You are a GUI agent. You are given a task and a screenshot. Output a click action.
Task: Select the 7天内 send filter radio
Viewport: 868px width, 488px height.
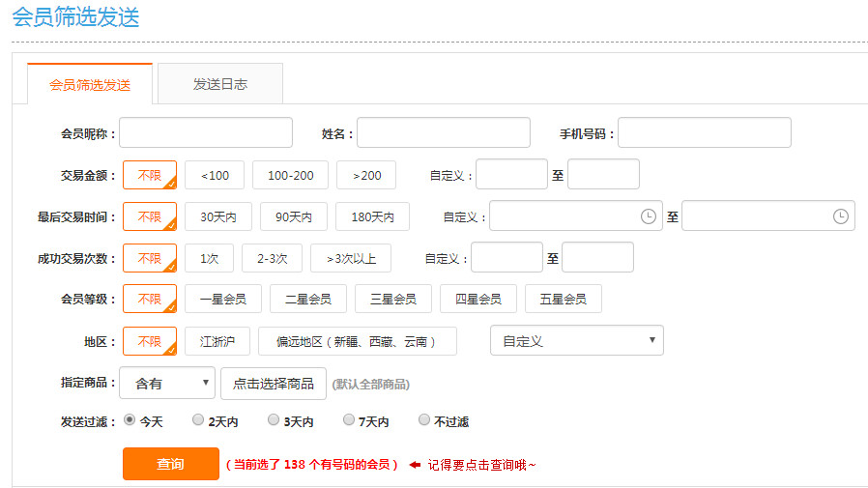[348, 420]
